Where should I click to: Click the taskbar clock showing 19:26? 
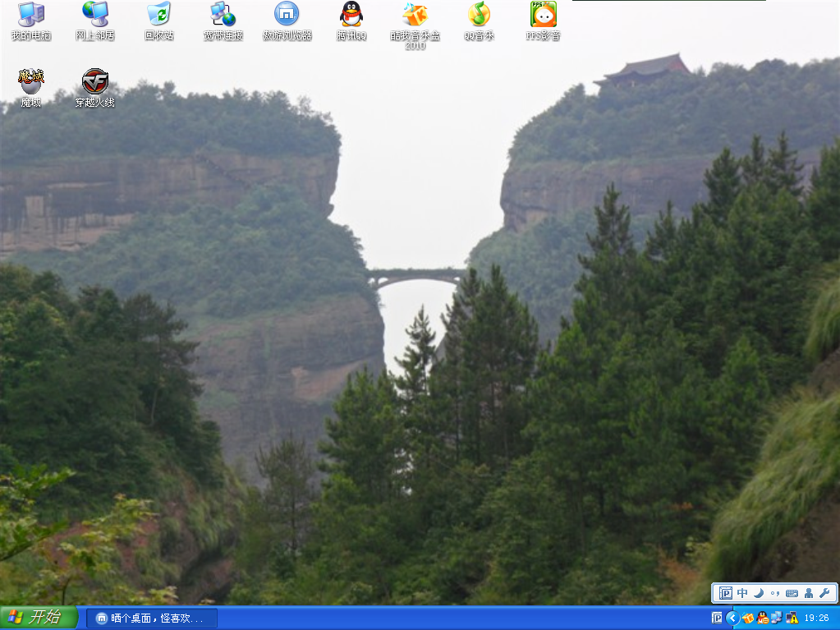(816, 618)
